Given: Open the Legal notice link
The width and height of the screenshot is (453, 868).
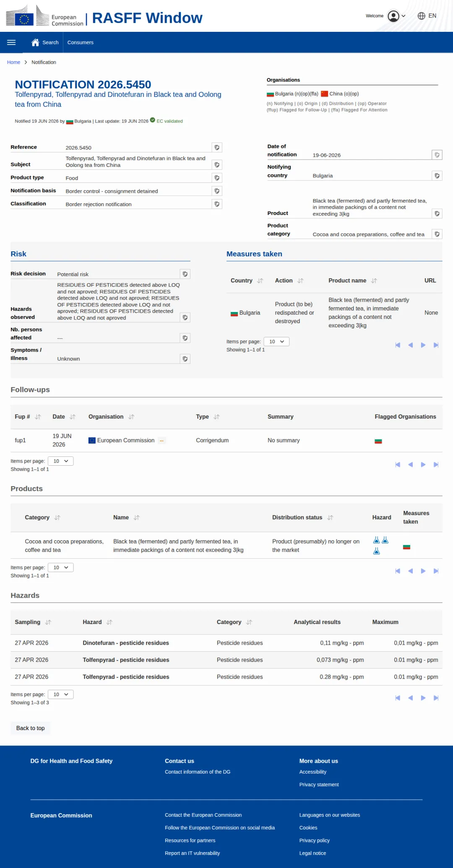Looking at the screenshot, I should [312, 853].
